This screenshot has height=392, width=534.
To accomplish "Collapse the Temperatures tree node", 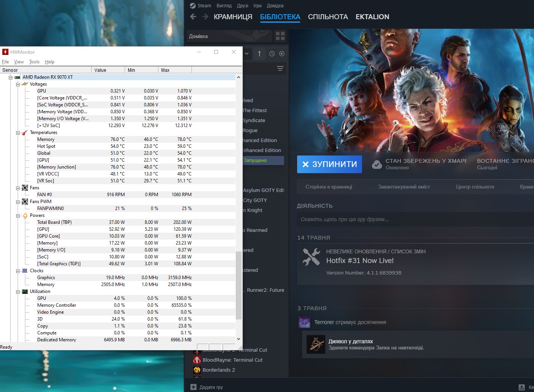I will point(18,132).
